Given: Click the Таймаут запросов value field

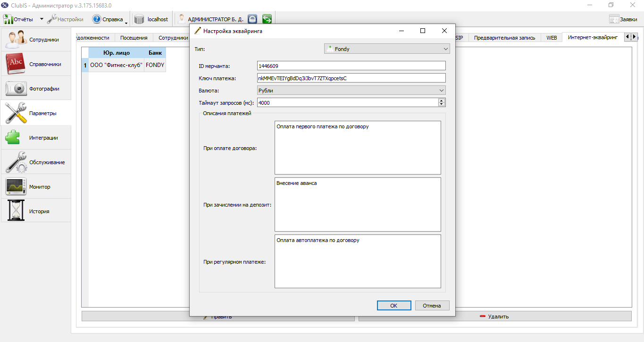Looking at the screenshot, I should [x=348, y=102].
